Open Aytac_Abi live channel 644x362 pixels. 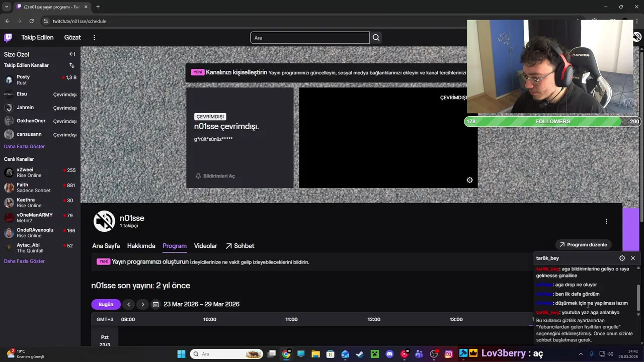pyautogui.click(x=40, y=248)
